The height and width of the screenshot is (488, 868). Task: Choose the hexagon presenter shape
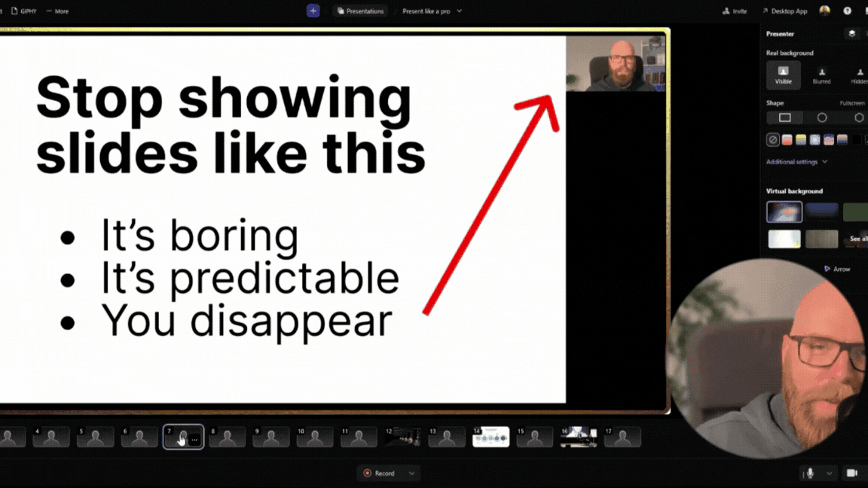pos(859,117)
